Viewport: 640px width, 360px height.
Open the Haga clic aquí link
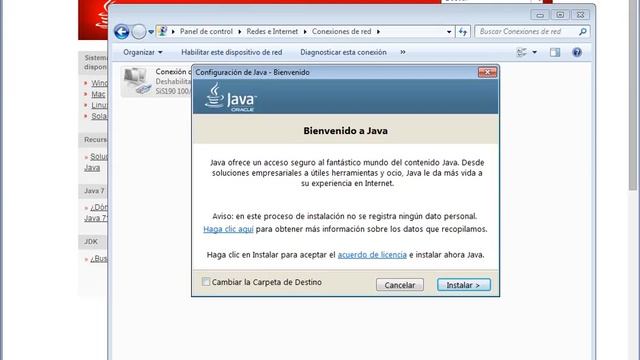[228, 229]
